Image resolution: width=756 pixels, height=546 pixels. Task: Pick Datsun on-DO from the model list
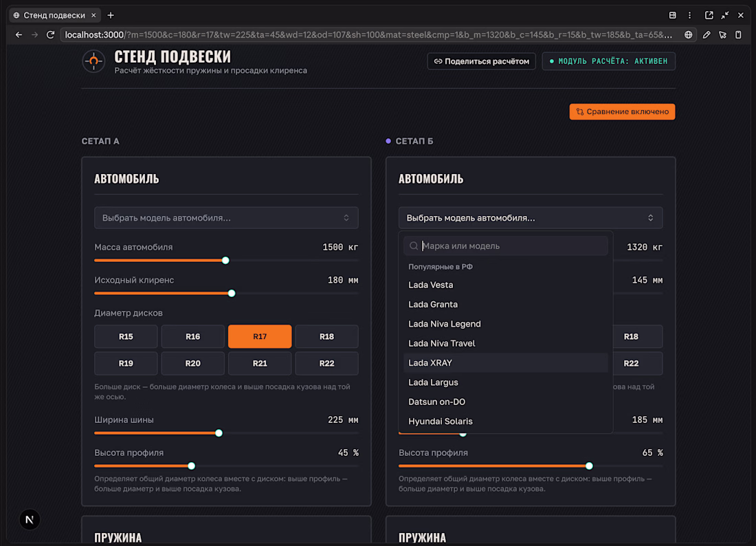506,402
